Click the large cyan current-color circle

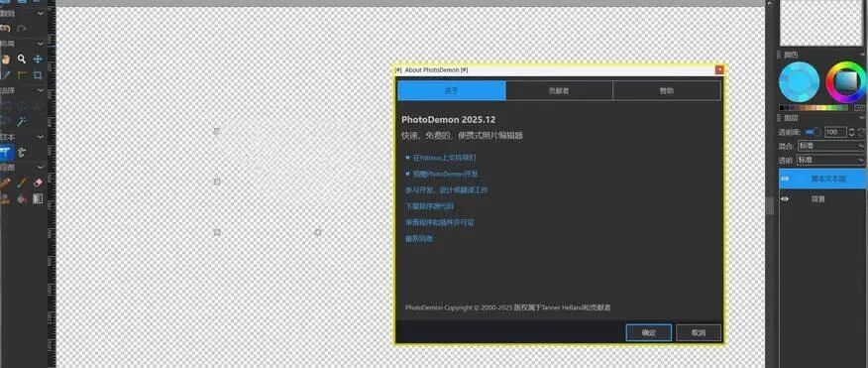[800, 82]
